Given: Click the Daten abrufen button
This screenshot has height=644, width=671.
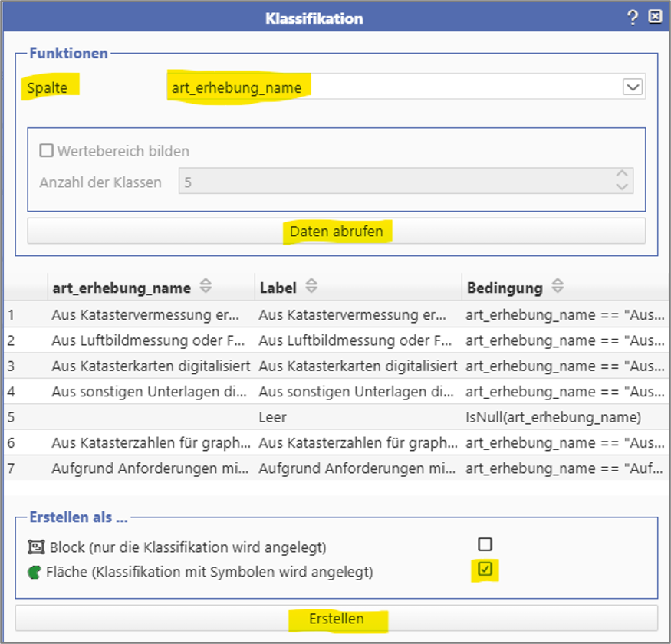Looking at the screenshot, I should pyautogui.click(x=337, y=231).
